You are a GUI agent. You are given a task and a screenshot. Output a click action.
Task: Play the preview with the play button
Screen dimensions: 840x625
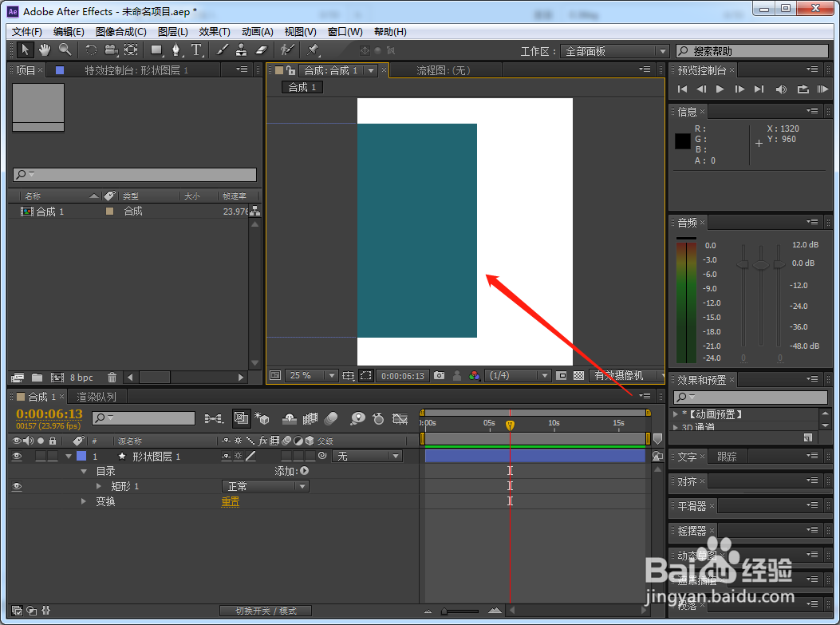[x=720, y=89]
